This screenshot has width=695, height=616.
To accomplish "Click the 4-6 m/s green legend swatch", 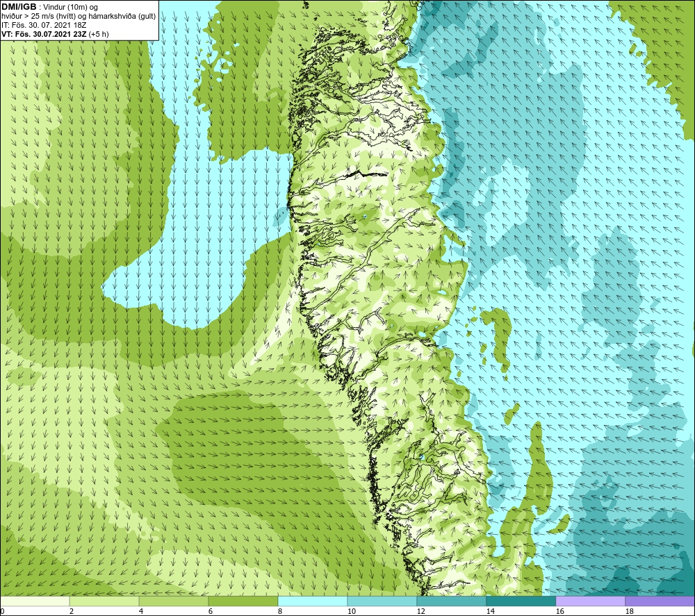I will click(174, 601).
